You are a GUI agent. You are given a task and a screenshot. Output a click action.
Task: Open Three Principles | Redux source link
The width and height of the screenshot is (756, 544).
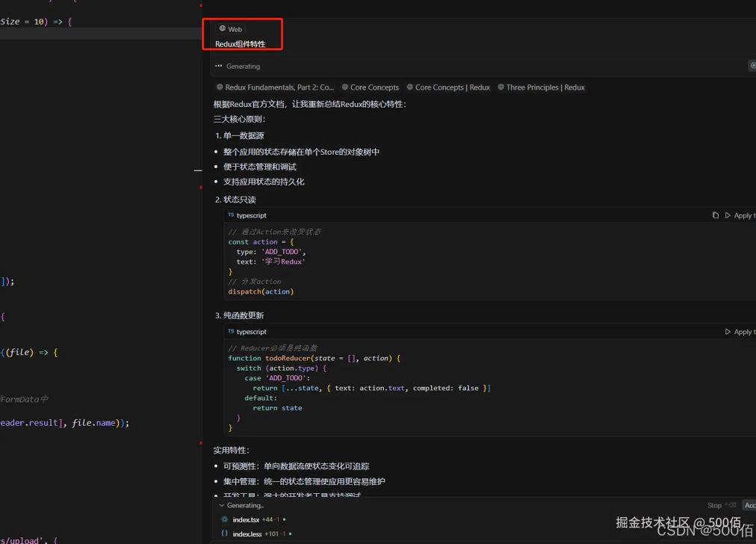(x=541, y=87)
